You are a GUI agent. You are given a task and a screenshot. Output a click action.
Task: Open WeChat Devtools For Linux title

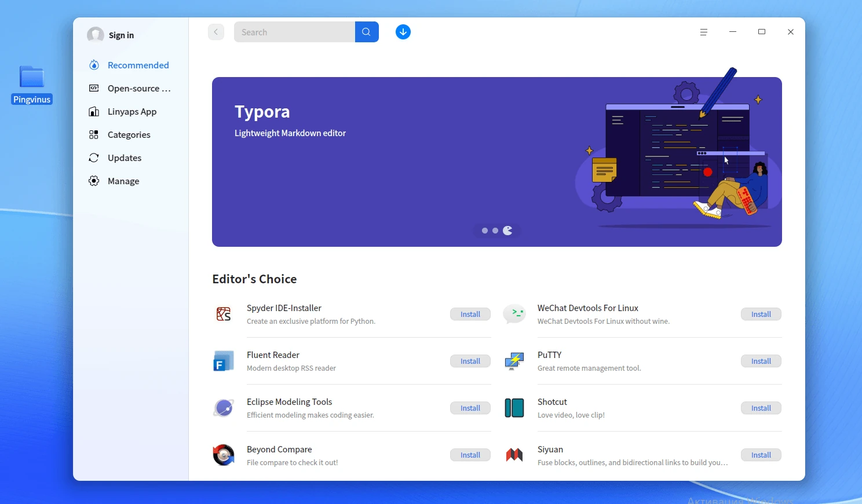(588, 308)
